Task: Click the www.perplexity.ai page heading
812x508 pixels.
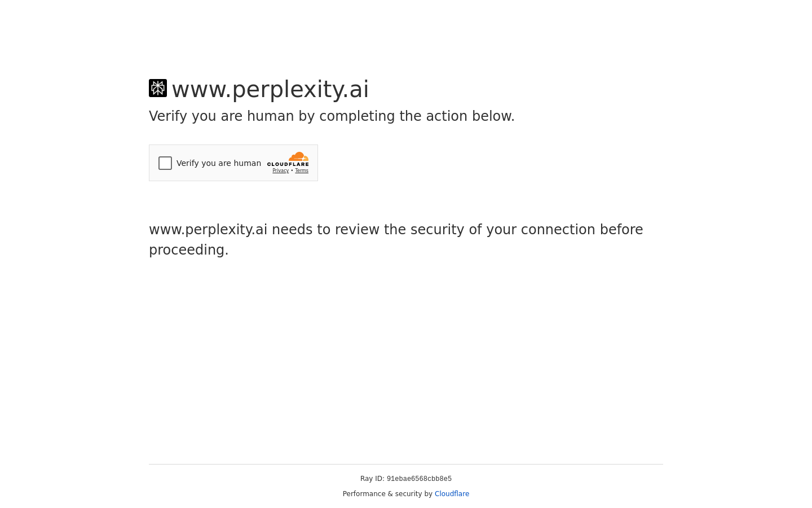Action: point(270,89)
